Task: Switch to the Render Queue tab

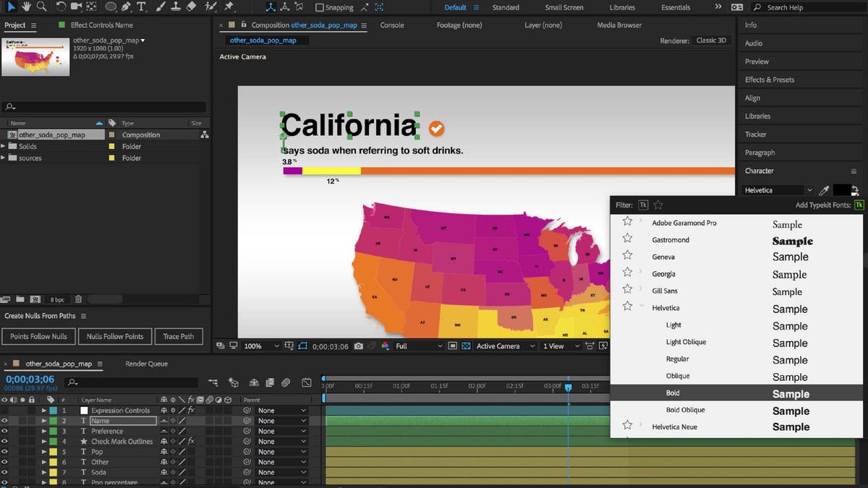Action: pyautogui.click(x=146, y=364)
